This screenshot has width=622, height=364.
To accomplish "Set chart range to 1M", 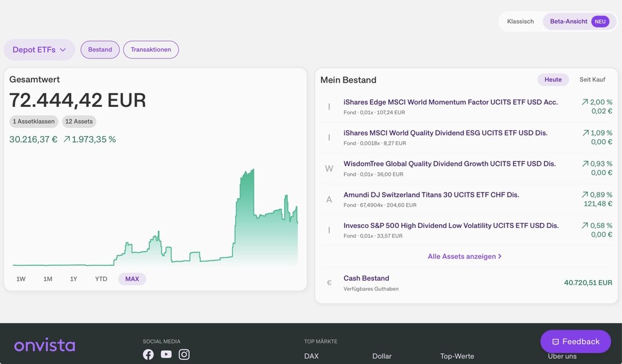I will 48,279.
